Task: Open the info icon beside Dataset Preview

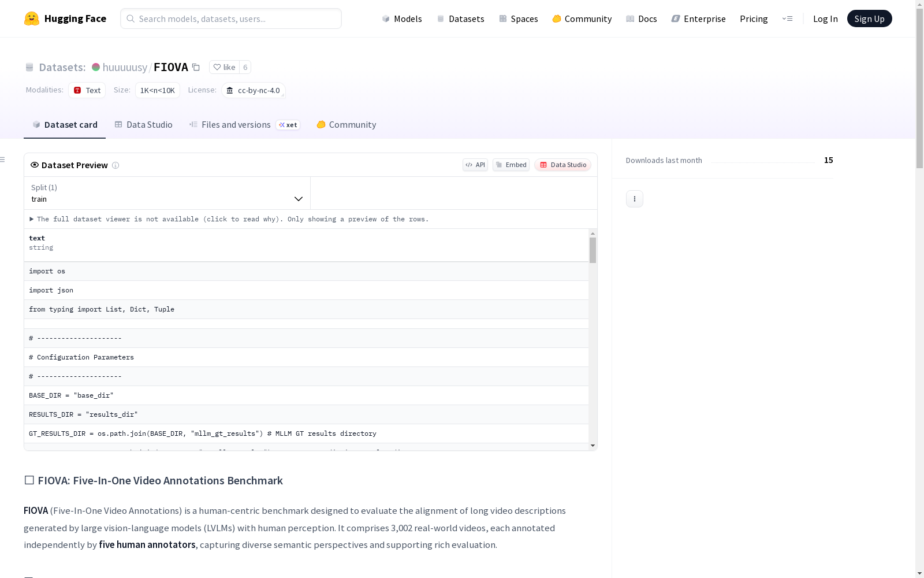Action: click(115, 165)
